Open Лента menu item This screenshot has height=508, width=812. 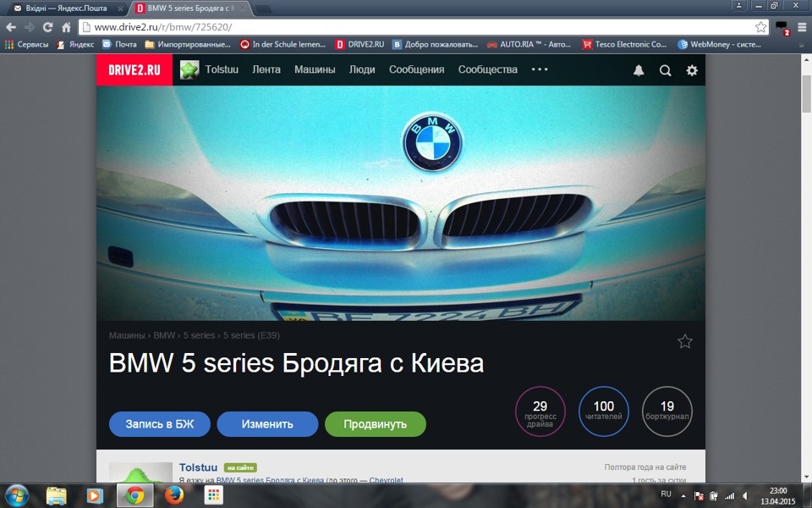[x=266, y=69]
